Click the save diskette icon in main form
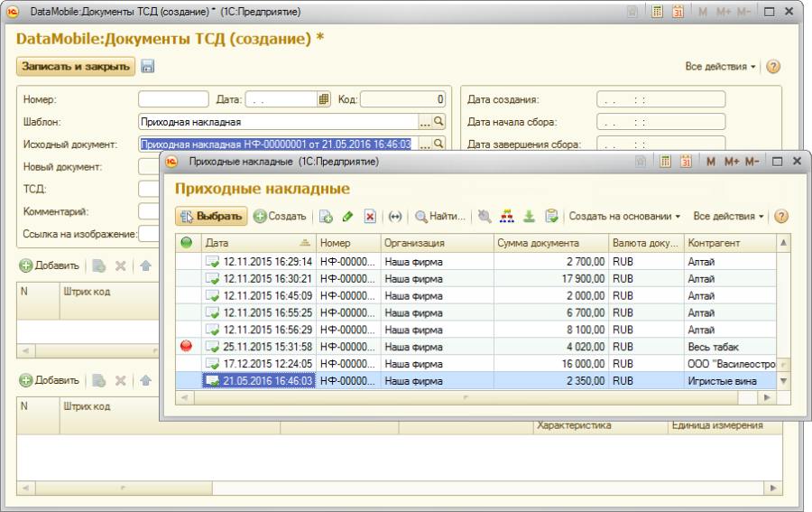This screenshot has width=812, height=512. pos(148,66)
